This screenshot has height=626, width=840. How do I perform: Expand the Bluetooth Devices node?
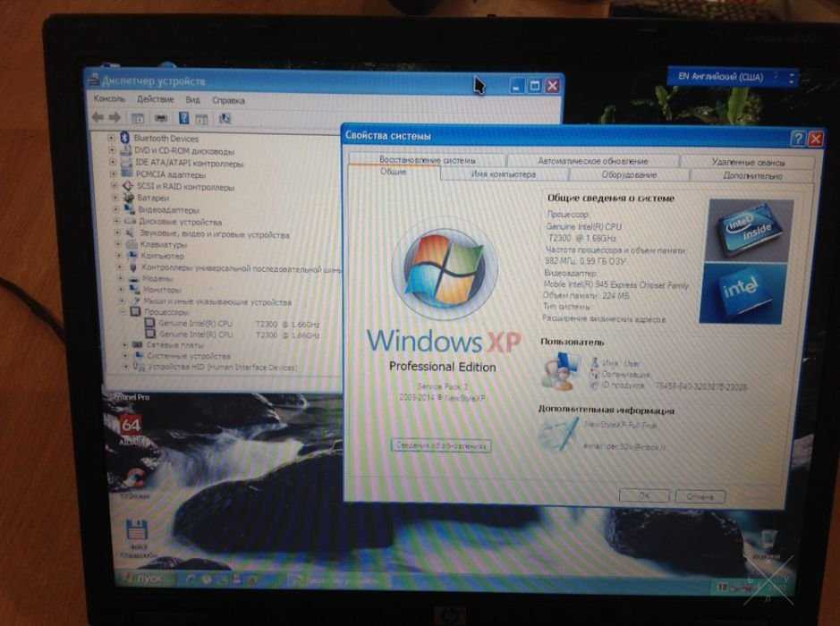[x=111, y=138]
